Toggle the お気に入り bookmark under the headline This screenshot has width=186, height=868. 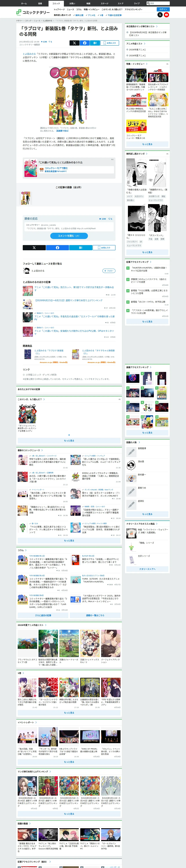[110, 43]
